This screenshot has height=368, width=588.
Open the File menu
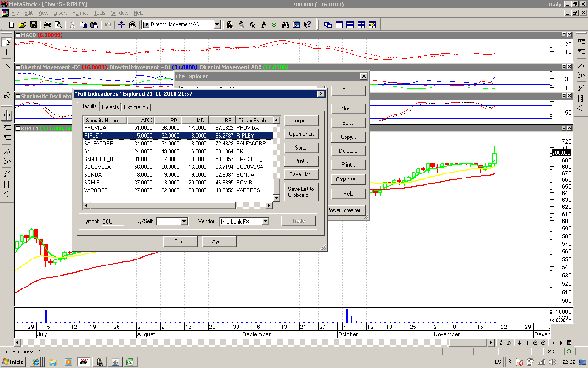[15, 13]
